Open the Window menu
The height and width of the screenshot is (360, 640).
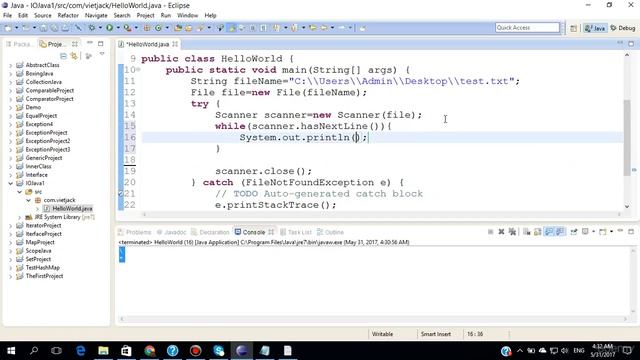tap(187, 16)
